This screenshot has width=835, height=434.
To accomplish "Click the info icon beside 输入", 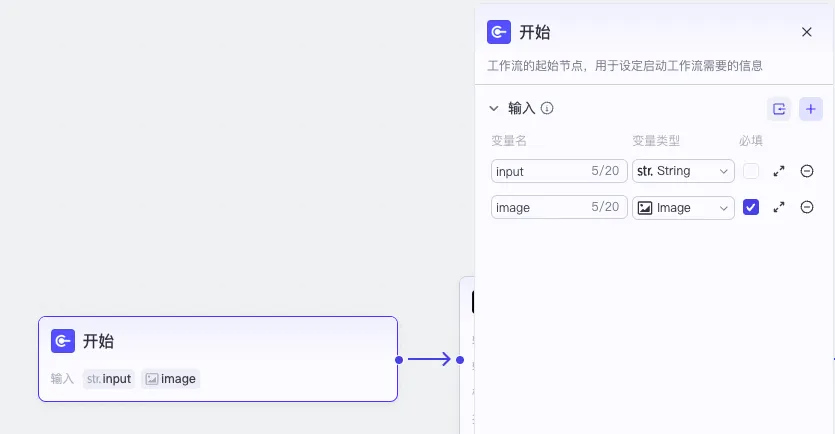I will click(547, 109).
